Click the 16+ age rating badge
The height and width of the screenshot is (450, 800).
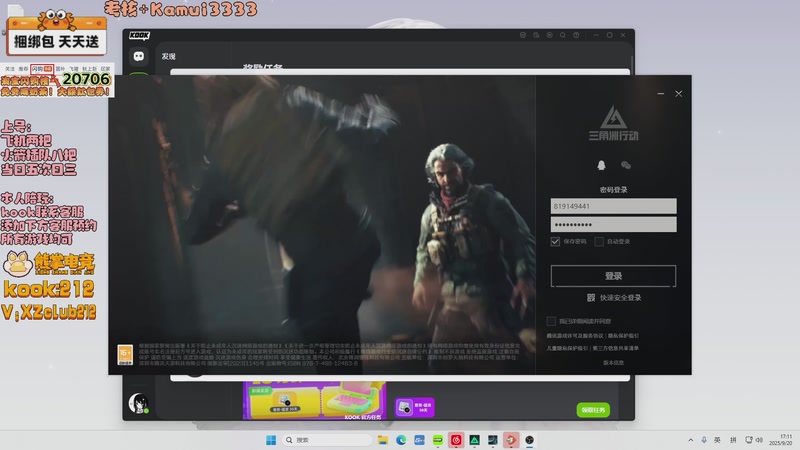125,355
